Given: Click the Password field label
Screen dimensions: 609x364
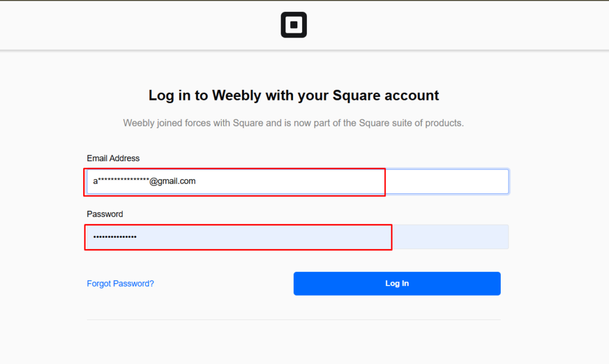Looking at the screenshot, I should 105,214.
